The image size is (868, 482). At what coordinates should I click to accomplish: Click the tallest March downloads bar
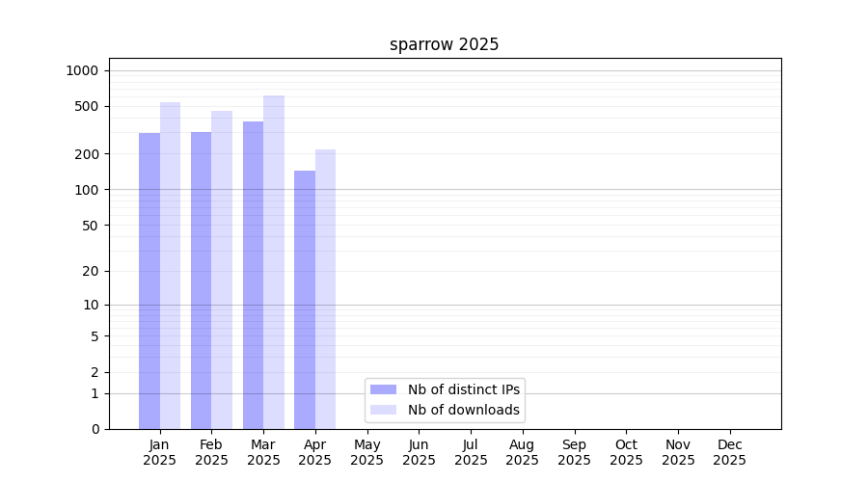274,262
